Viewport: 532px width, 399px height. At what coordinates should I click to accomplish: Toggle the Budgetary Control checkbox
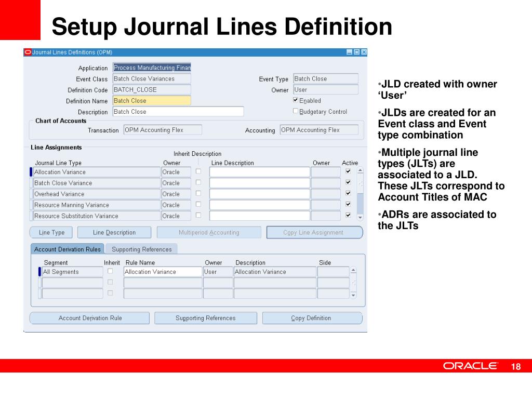(296, 111)
